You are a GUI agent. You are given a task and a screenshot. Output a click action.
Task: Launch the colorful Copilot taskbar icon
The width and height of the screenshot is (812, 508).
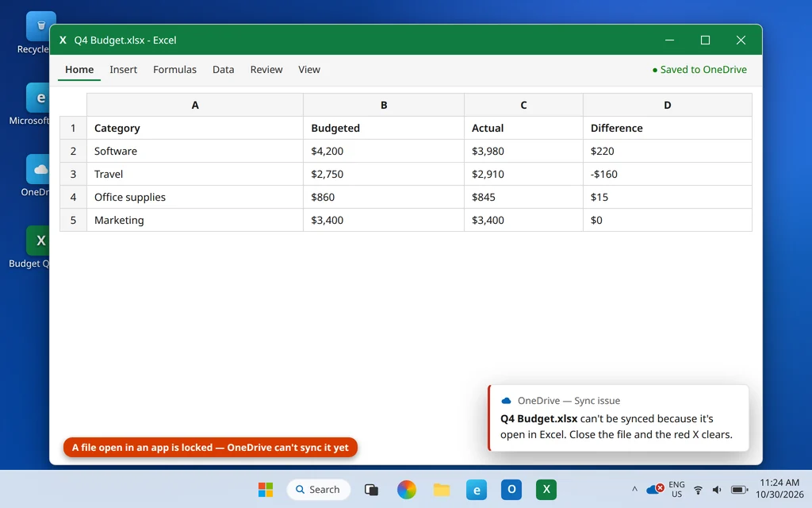(x=407, y=489)
